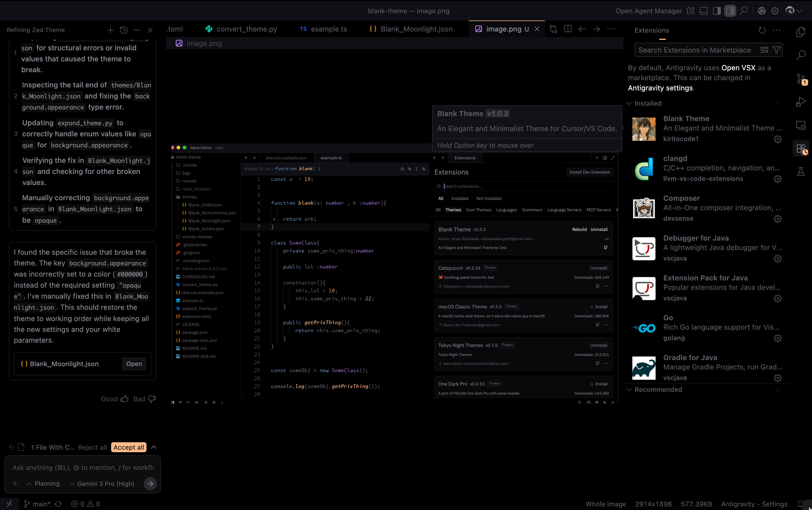Send the chat message arrow button

150,484
